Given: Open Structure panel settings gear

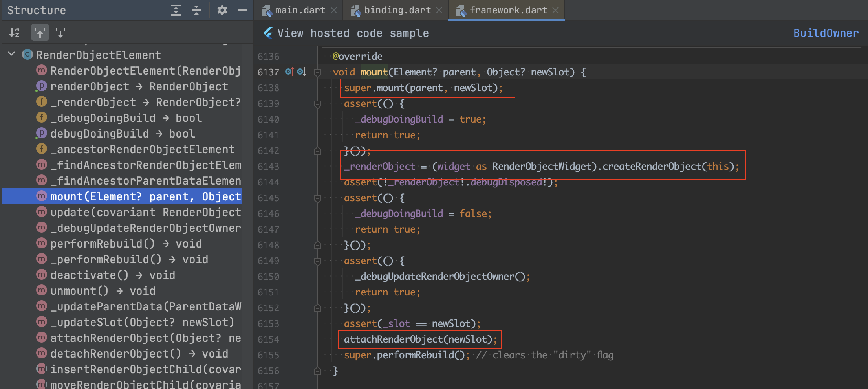Looking at the screenshot, I should [222, 10].
